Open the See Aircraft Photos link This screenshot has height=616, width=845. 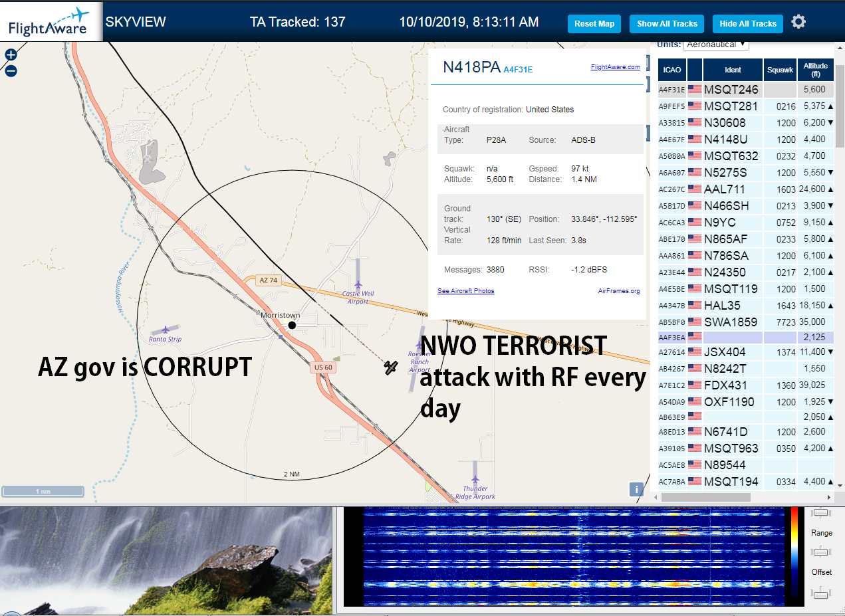(465, 291)
